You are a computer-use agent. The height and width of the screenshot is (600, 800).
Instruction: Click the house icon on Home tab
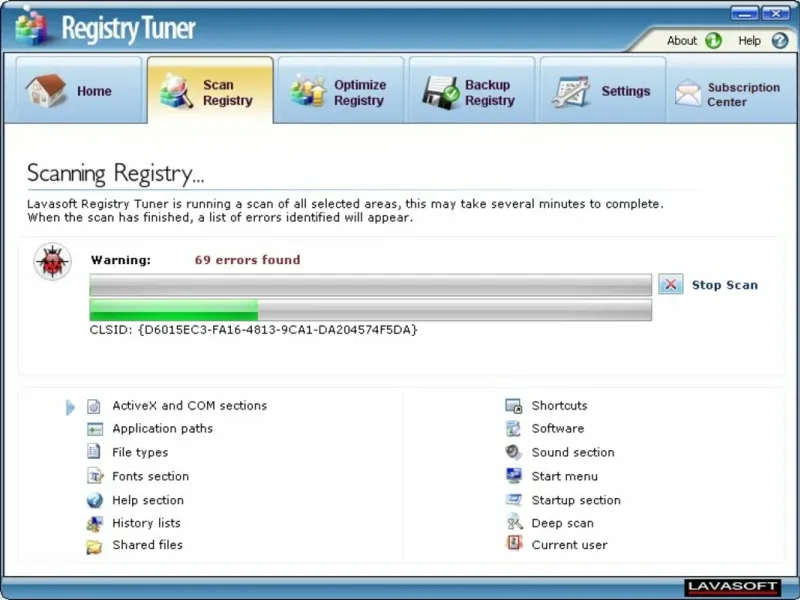(45, 90)
